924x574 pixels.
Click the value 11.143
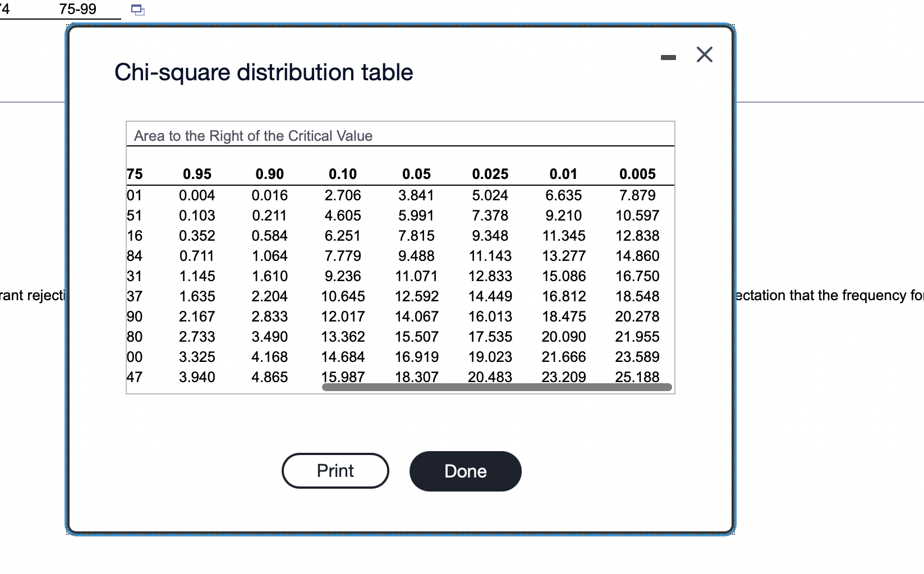click(490, 256)
